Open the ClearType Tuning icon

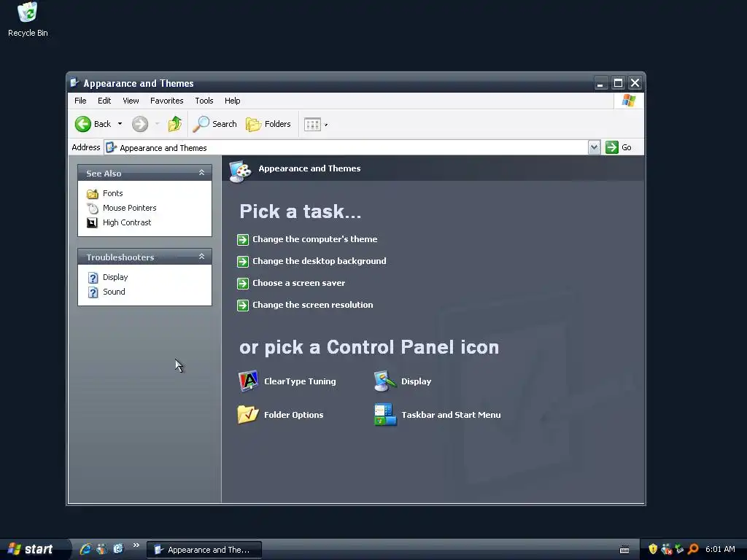(248, 381)
